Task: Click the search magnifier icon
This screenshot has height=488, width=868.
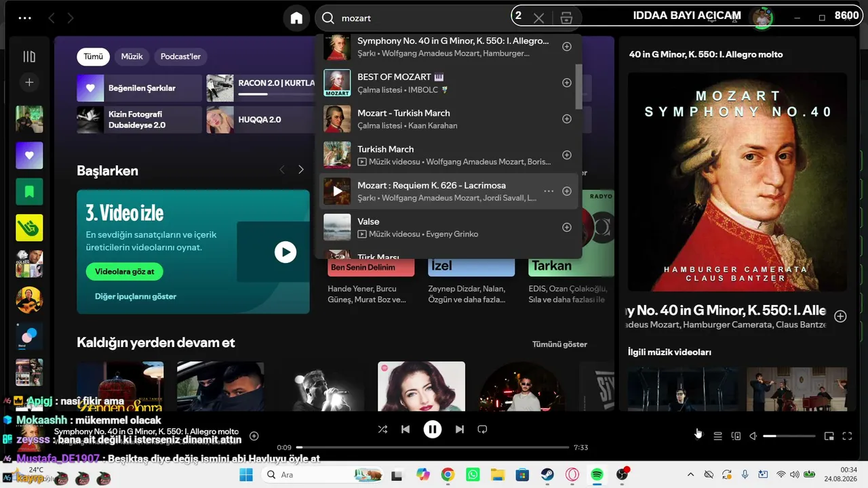Action: 328,18
